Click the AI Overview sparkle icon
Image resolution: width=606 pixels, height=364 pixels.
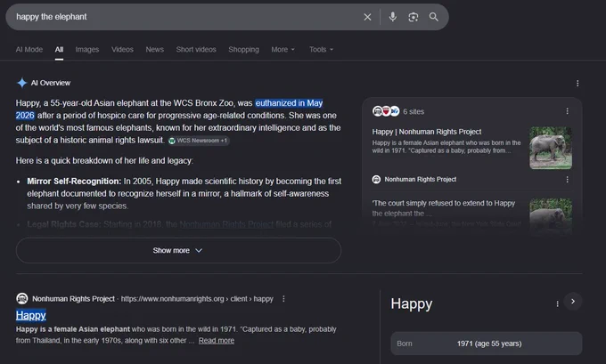coord(21,83)
